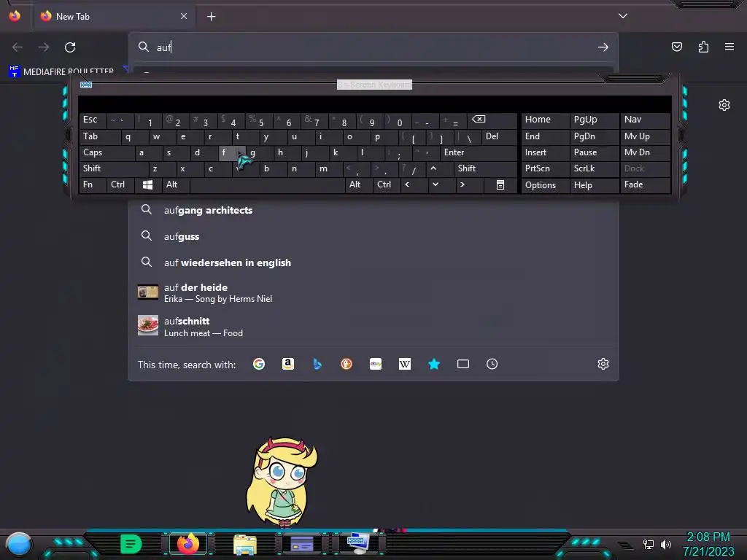This screenshot has width=747, height=560.
Task: Toggle left Ctrl key on keyboard
Action: coord(120,184)
